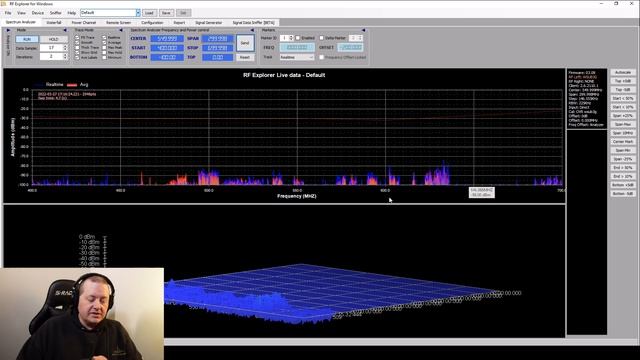Open the View menu
The height and width of the screenshot is (360, 640).
tap(21, 13)
